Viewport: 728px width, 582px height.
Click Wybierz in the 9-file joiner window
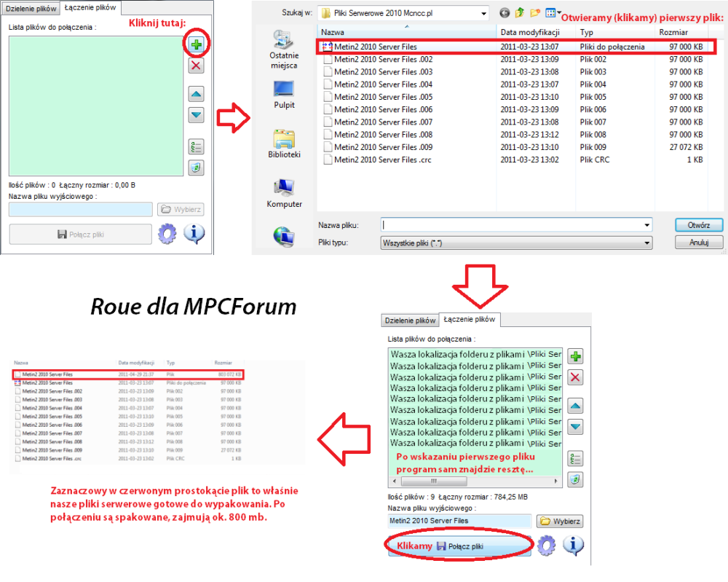coord(560,521)
